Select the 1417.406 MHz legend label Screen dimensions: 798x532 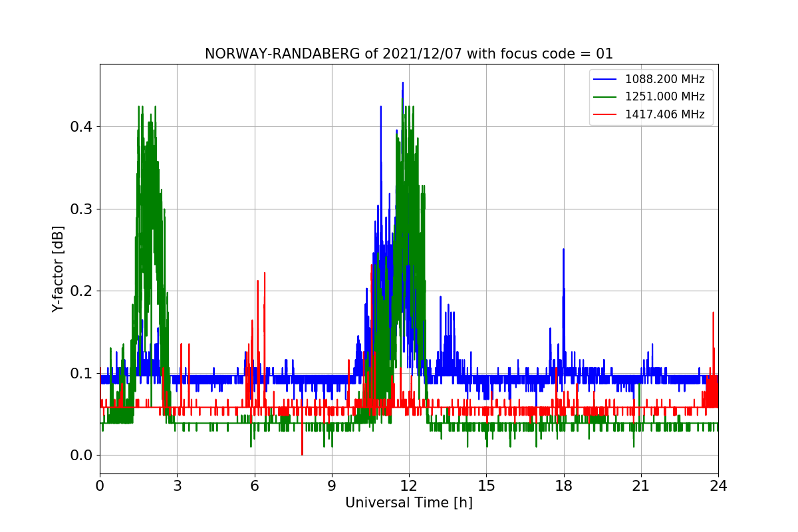click(664, 114)
